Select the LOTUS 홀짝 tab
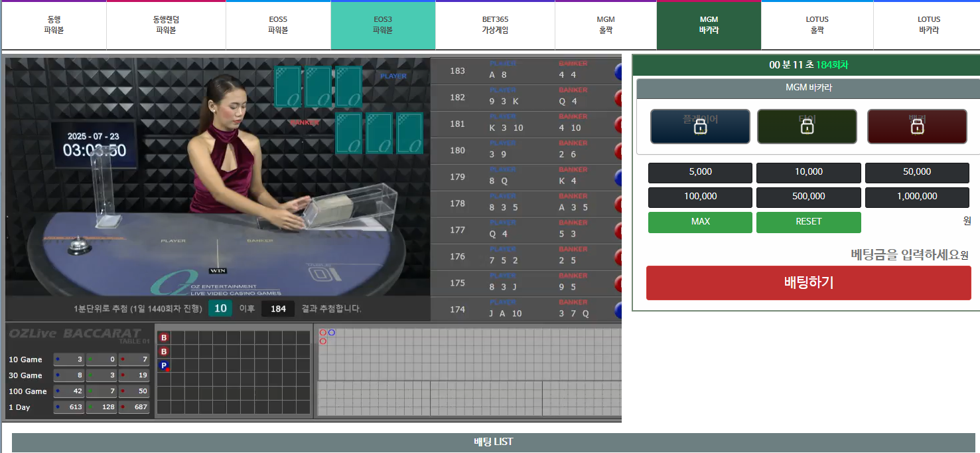980x453 pixels. (x=817, y=25)
